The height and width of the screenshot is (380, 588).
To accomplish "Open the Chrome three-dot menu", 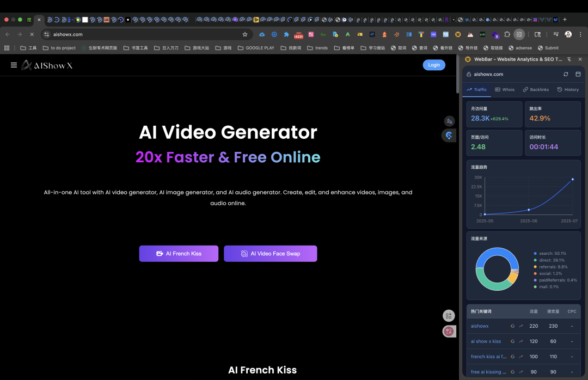I will (x=580, y=34).
